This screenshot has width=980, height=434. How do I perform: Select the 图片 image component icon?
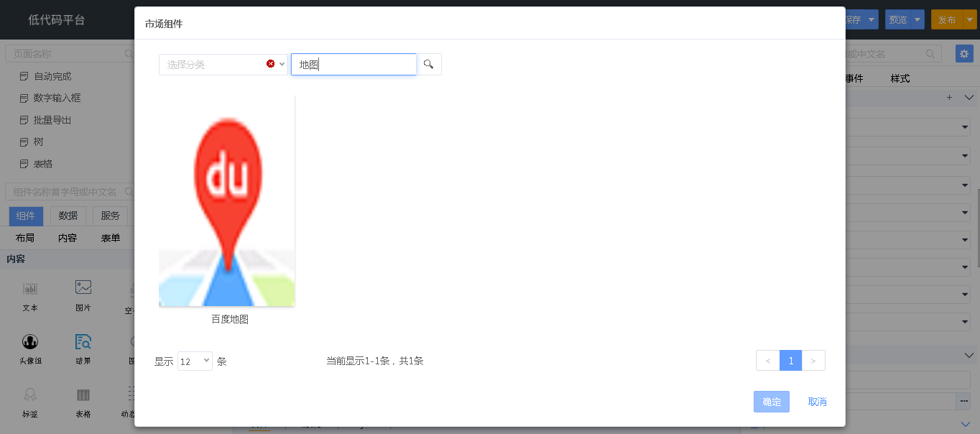point(83,287)
